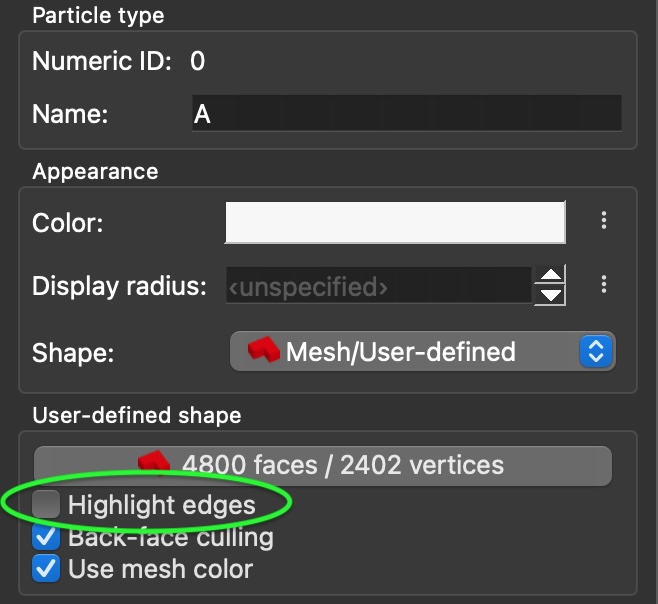Open the Color parameter three-dot menu
The width and height of the screenshot is (658, 604).
pyautogui.click(x=603, y=220)
